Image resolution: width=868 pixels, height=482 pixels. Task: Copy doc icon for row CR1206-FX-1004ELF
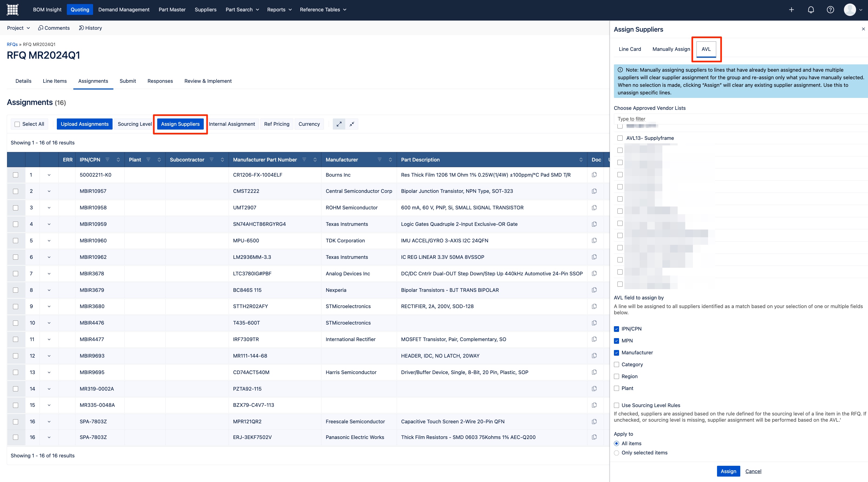(594, 175)
